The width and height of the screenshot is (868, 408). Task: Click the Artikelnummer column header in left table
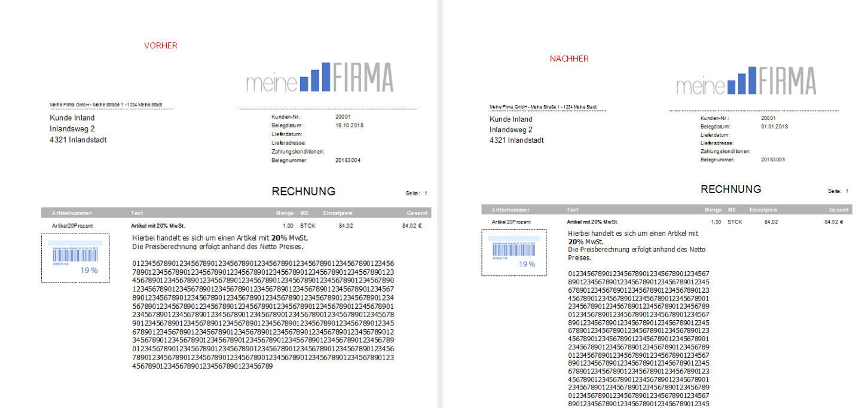pos(72,213)
